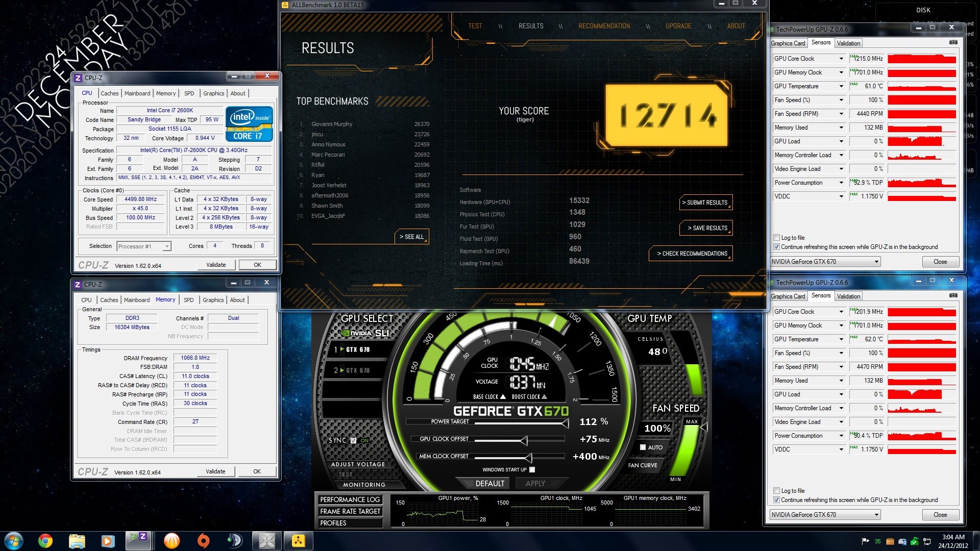Open NVIDIA GeForce GTX 670 selector in lower GPU-Z
This screenshot has height=551, width=980.
click(x=825, y=515)
